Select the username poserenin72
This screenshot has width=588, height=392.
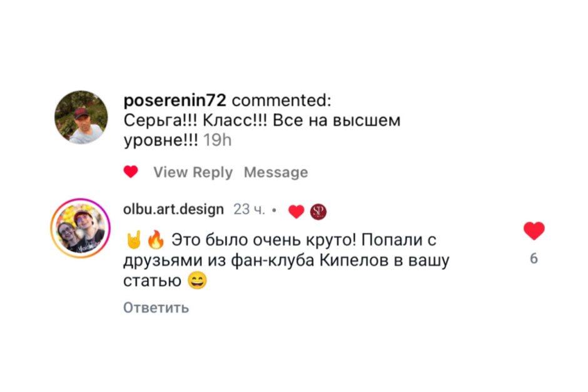(x=174, y=99)
